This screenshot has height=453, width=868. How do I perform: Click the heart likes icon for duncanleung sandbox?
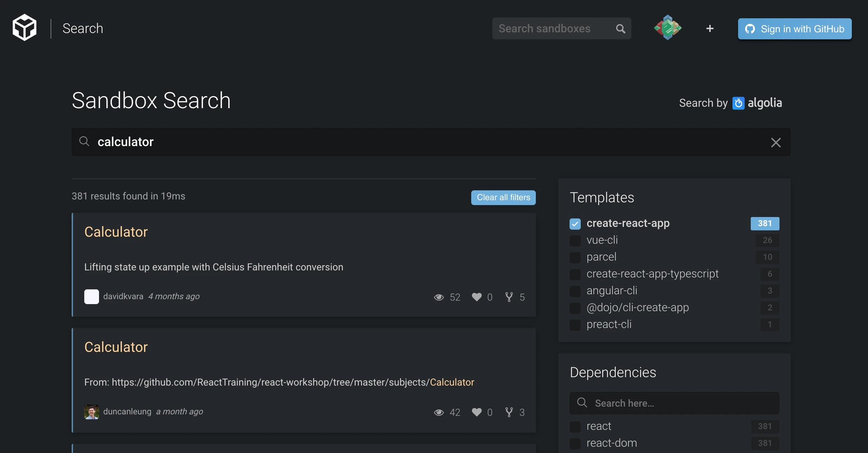coord(476,412)
